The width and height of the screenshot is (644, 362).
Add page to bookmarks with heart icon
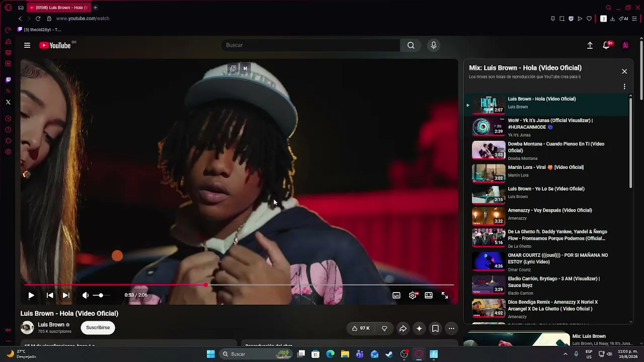coord(589,19)
